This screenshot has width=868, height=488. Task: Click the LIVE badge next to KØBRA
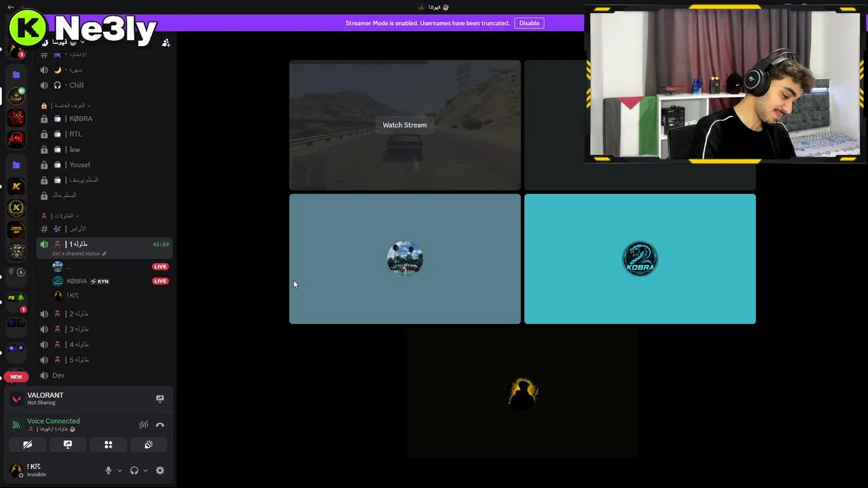(160, 281)
